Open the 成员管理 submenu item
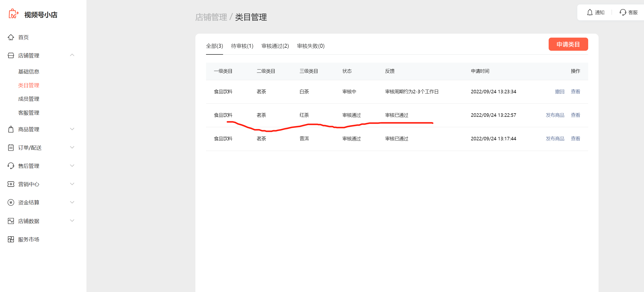This screenshot has width=644, height=292. [28, 99]
